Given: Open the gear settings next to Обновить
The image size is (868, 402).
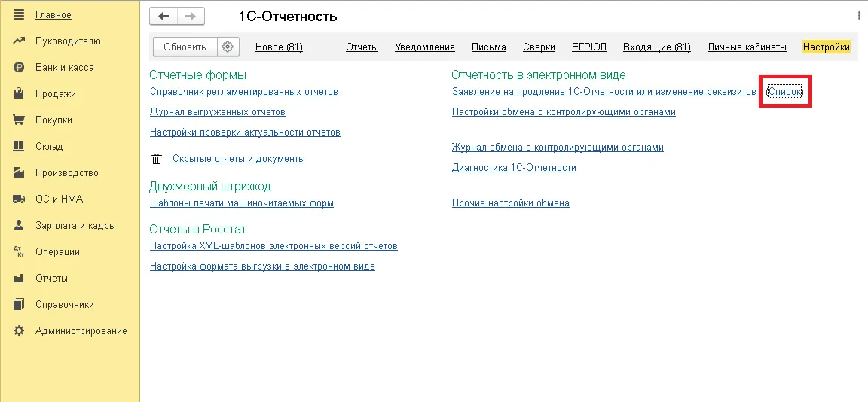Looking at the screenshot, I should 228,47.
